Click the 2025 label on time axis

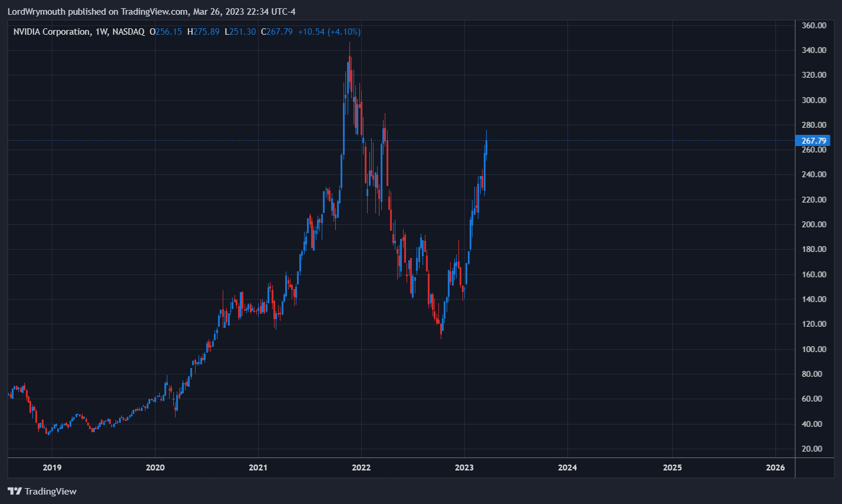(x=672, y=467)
